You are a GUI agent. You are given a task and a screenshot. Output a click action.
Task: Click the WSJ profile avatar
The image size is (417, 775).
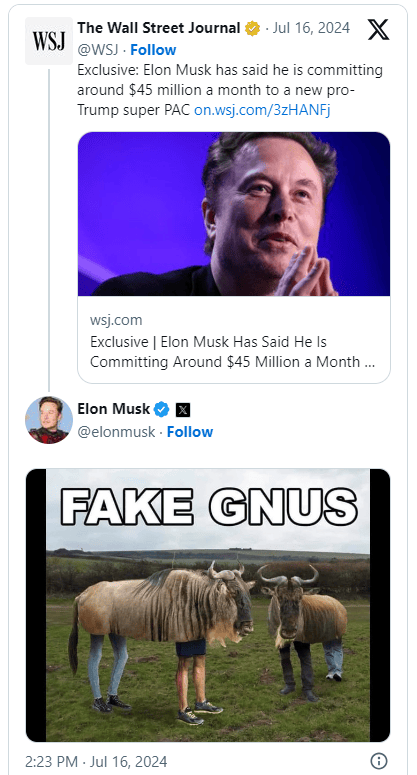49,41
